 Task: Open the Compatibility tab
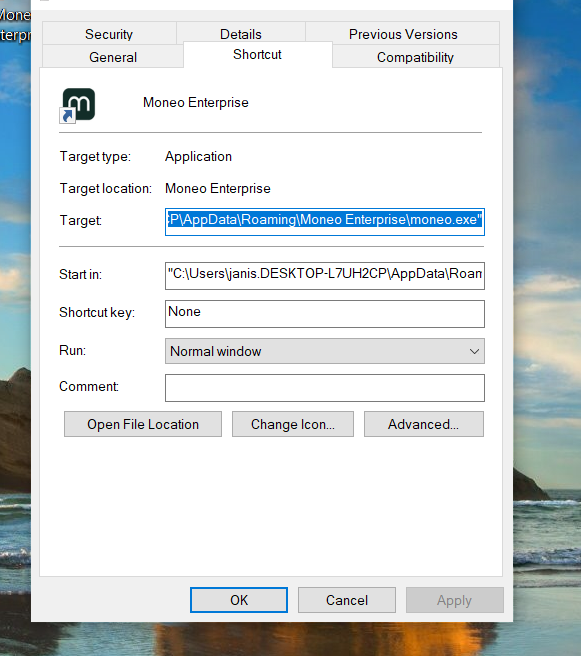click(415, 57)
